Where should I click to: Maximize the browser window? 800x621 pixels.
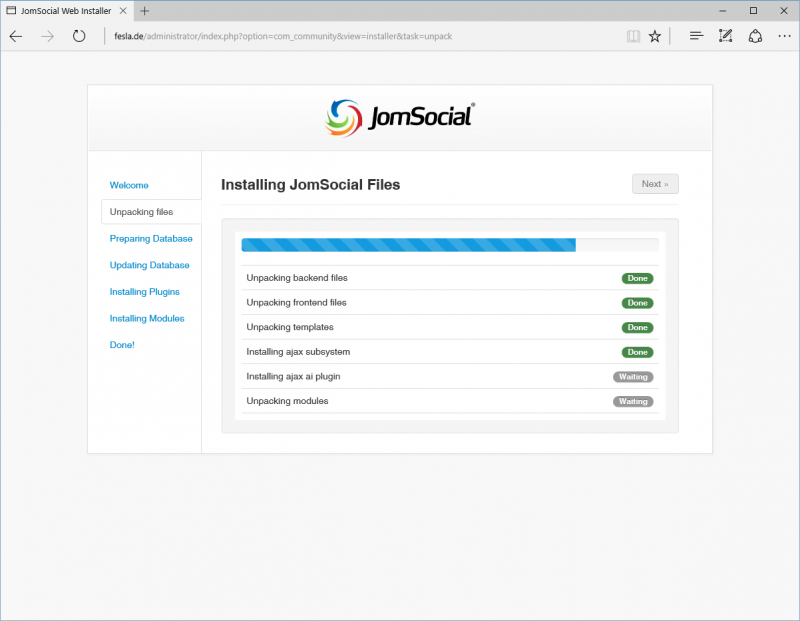coord(753,11)
